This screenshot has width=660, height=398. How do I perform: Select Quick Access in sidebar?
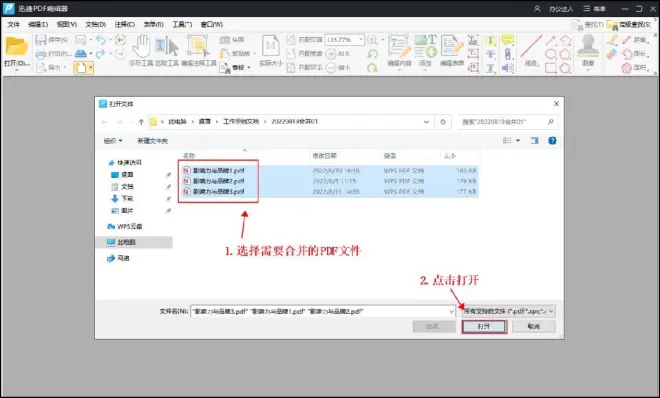pyautogui.click(x=125, y=162)
